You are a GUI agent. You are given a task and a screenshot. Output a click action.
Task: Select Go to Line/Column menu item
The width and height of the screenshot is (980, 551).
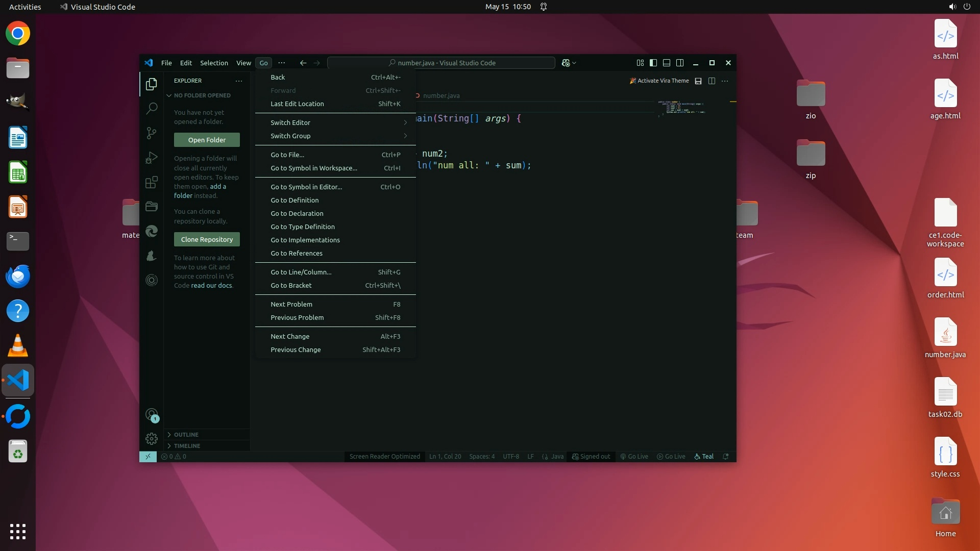coord(301,272)
